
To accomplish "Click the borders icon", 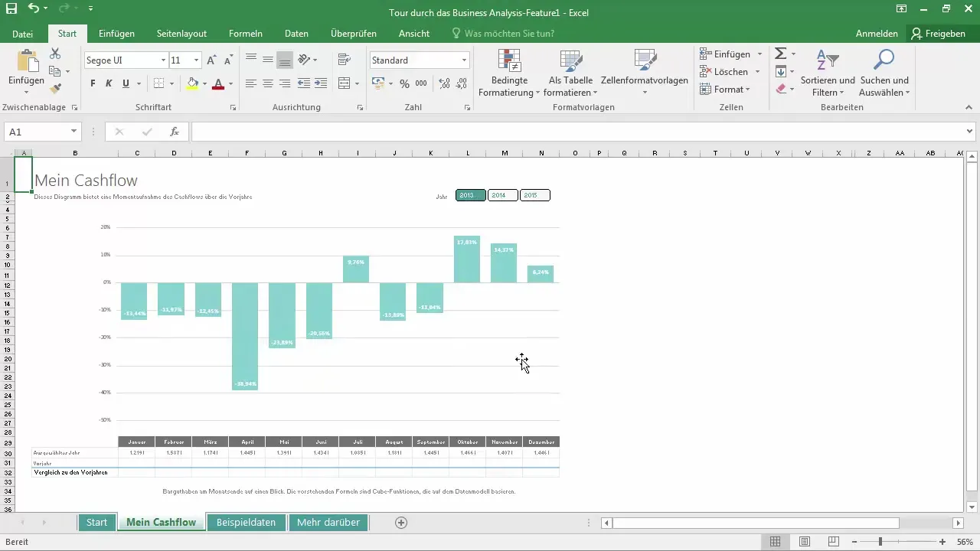I will [x=158, y=83].
